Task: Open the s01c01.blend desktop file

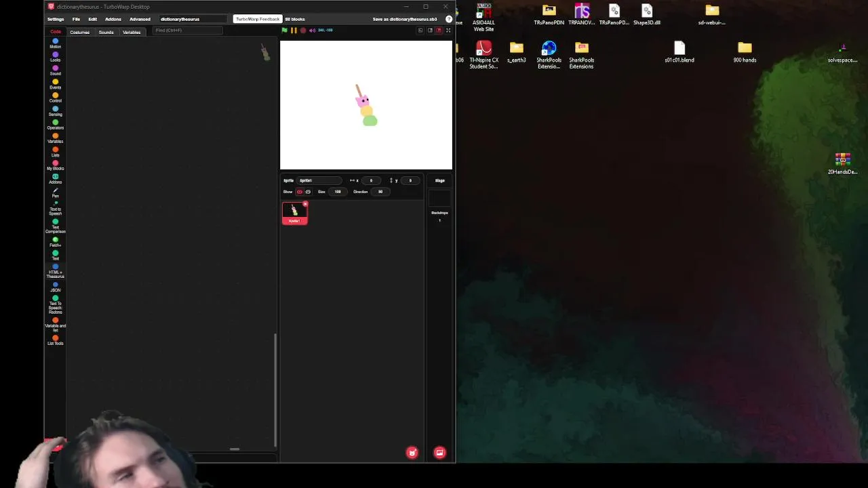Action: (x=679, y=52)
